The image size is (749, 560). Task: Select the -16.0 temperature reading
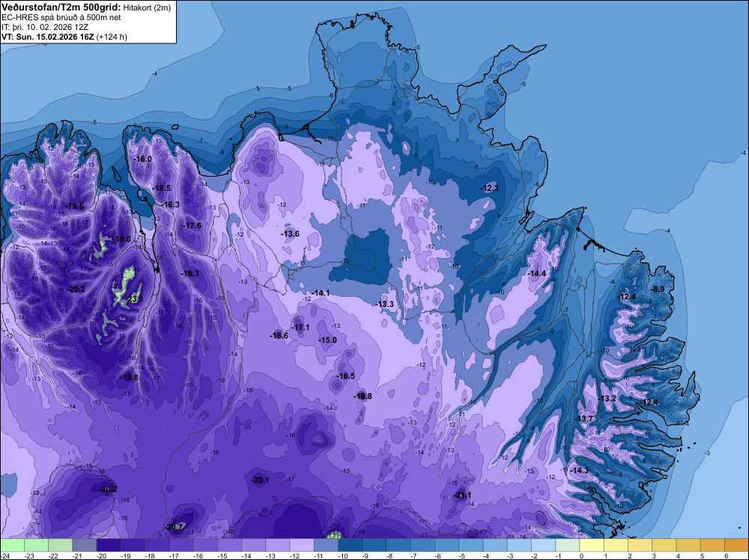click(143, 159)
